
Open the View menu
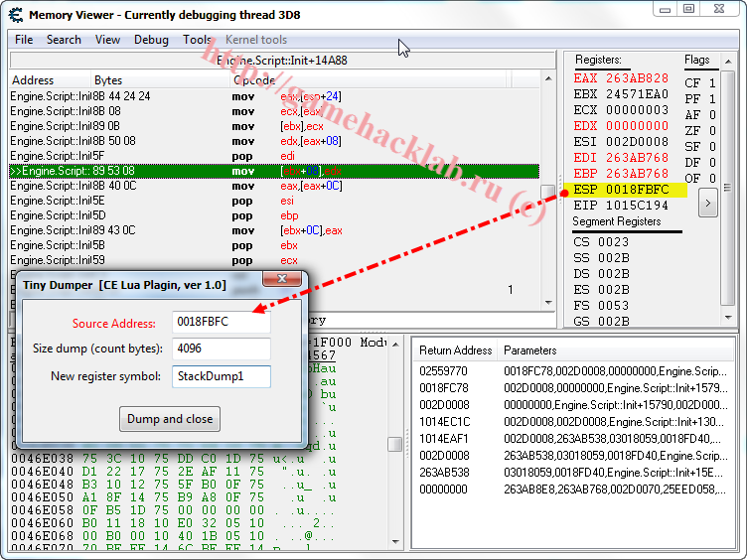point(107,40)
